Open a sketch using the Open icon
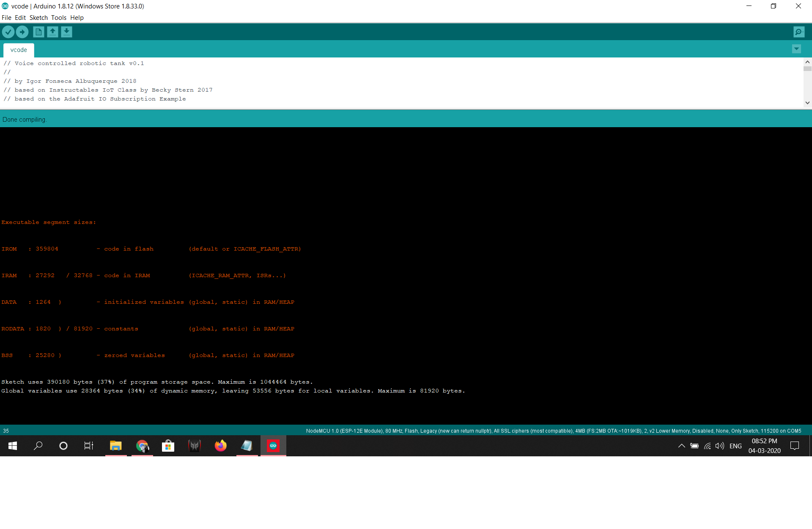812x529 pixels. (x=52, y=32)
